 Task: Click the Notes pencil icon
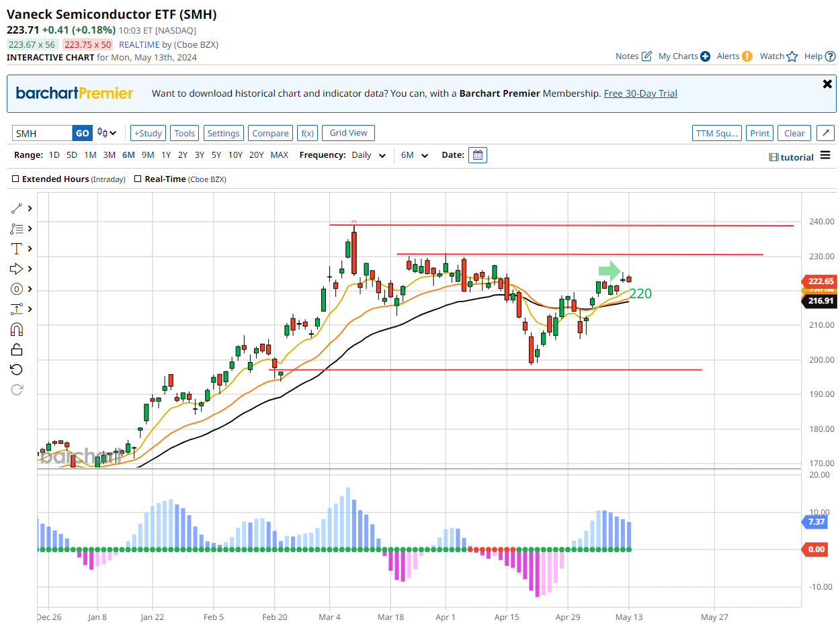tap(646, 56)
